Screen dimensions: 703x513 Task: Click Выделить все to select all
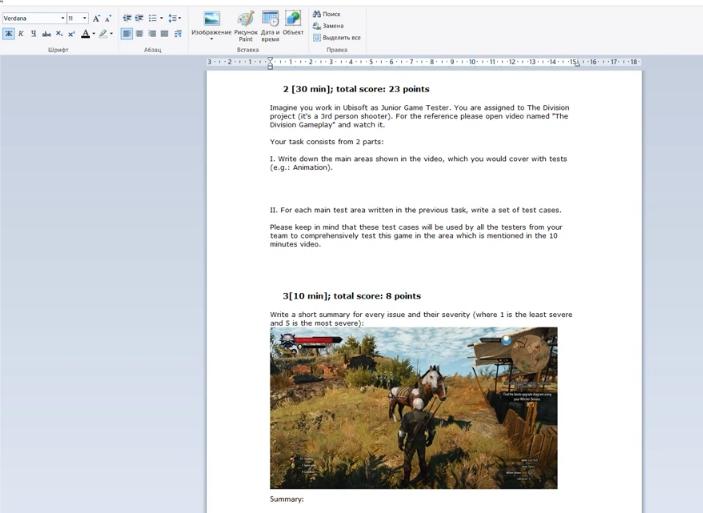(x=336, y=38)
